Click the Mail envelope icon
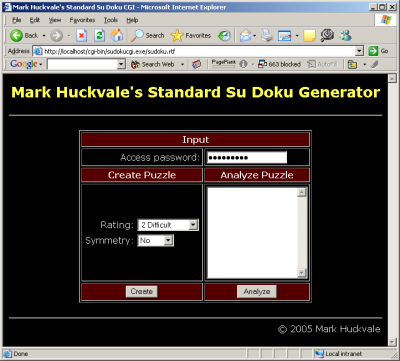The width and height of the screenshot is (400, 361). [245, 35]
